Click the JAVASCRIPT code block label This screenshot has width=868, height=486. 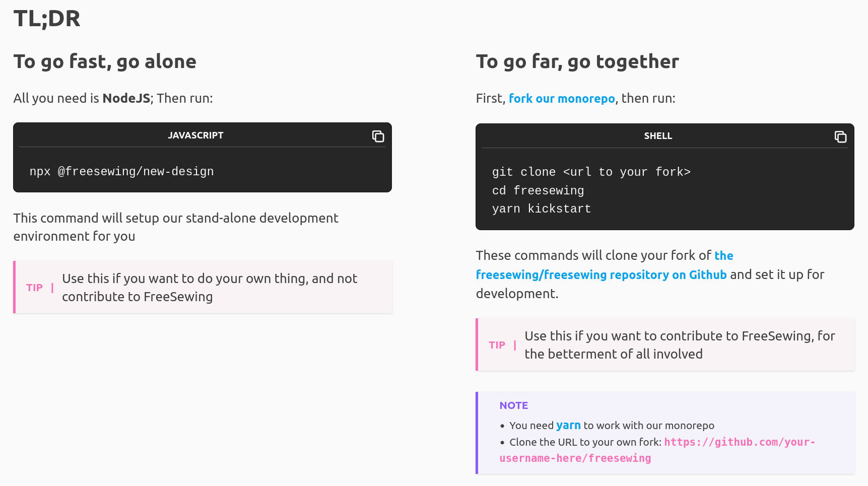click(x=195, y=135)
